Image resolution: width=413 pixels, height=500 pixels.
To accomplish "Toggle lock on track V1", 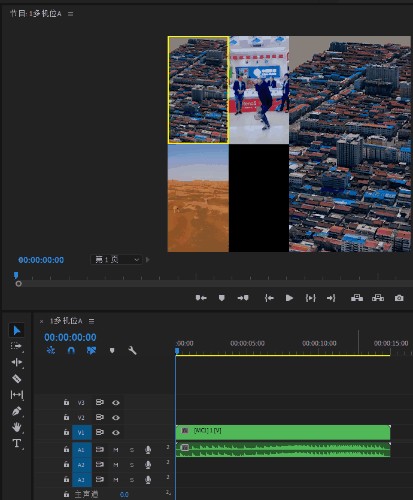I will 66,432.
